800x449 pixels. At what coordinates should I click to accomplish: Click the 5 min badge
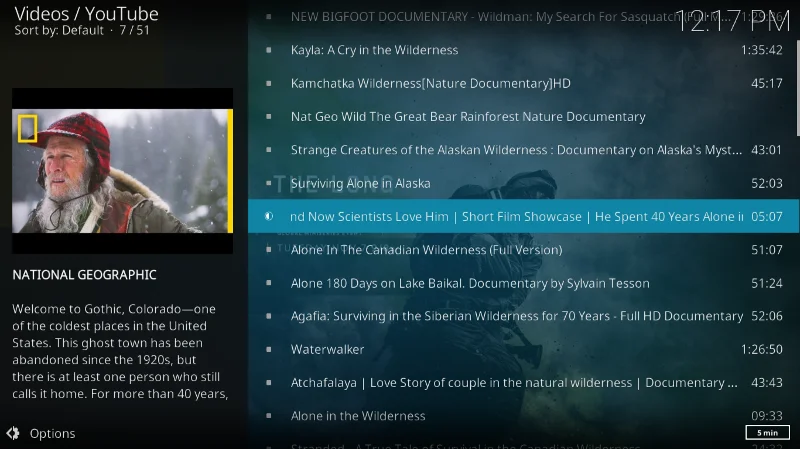point(767,433)
